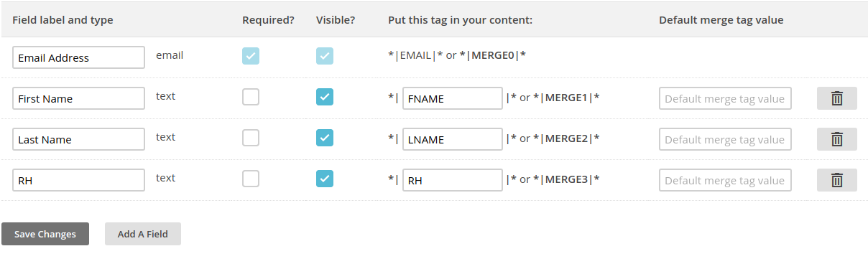This screenshot has width=868, height=269.
Task: Edit the Email Address label field
Action: (x=79, y=57)
